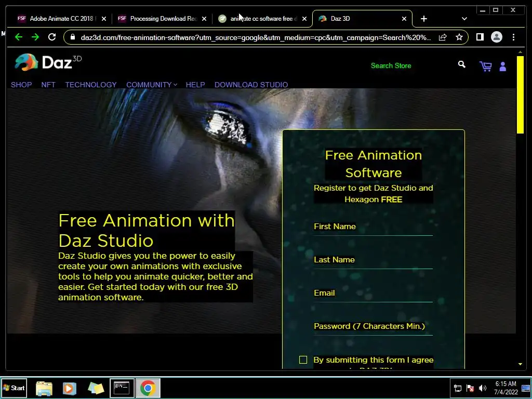The image size is (532, 399).
Task: Click the taskbar clock showing 6:15 AM
Action: coord(506,388)
